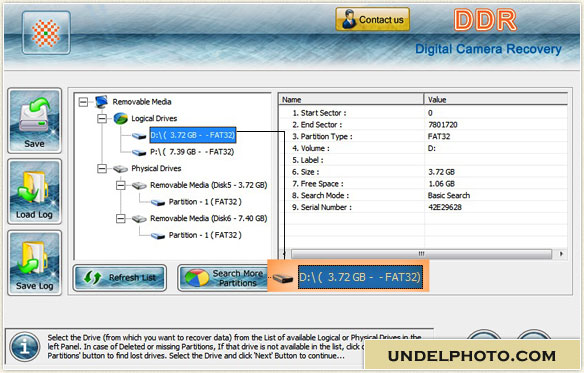This screenshot has height=373, width=584.
Task: Collapse the Physical Drives node
Action: 102,168
